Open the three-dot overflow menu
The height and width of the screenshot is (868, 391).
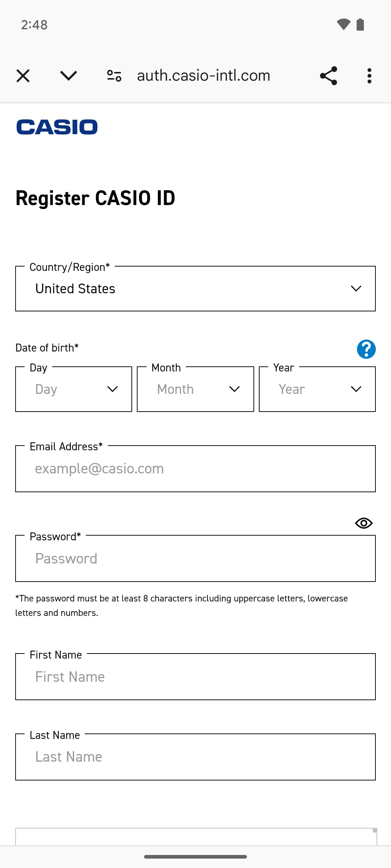pos(369,76)
